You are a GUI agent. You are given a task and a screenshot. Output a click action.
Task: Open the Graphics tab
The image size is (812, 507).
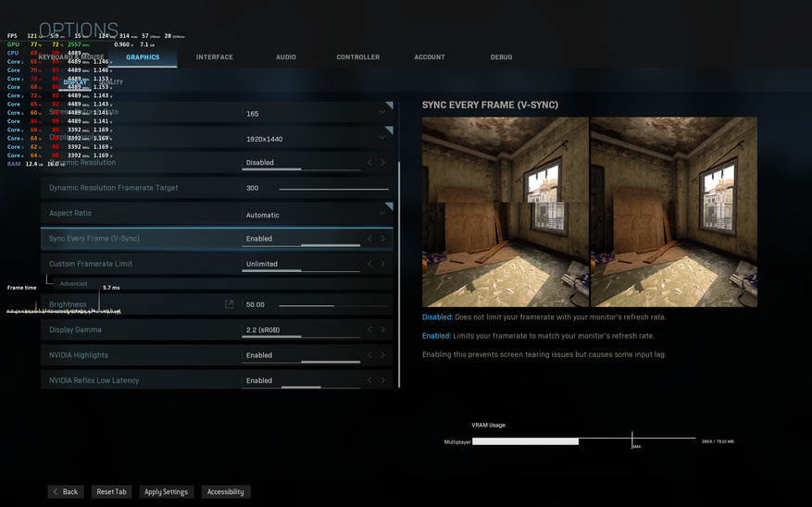(x=143, y=57)
